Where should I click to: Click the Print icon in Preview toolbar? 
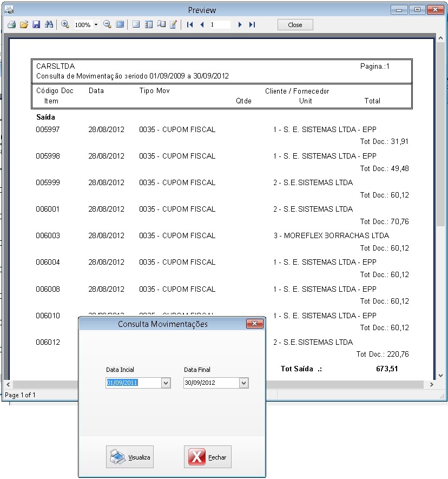point(11,25)
